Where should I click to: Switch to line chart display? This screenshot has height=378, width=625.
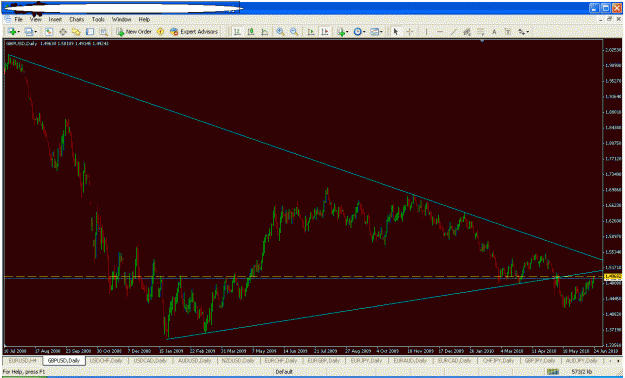(x=264, y=32)
